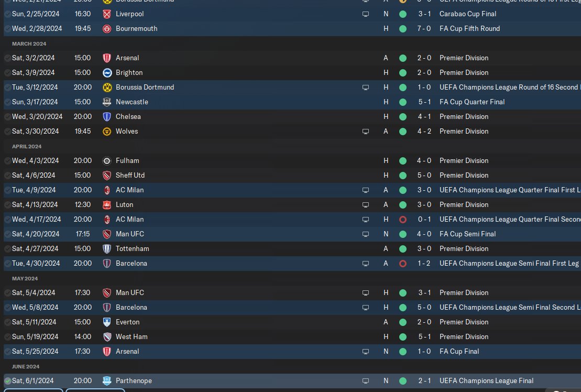581x392 pixels.
Task: Toggle the checkmark next to Sat, 6/1/2024 fixture
Action: (x=7, y=381)
